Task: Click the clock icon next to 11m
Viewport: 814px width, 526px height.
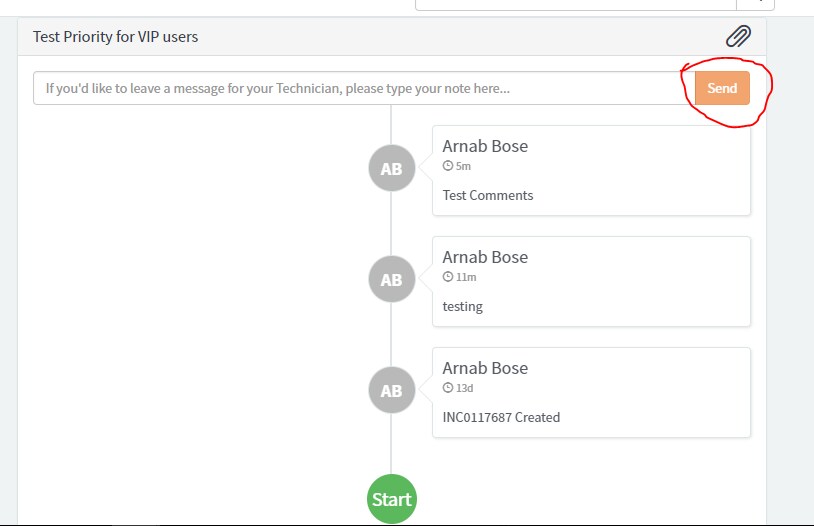Action: click(447, 277)
